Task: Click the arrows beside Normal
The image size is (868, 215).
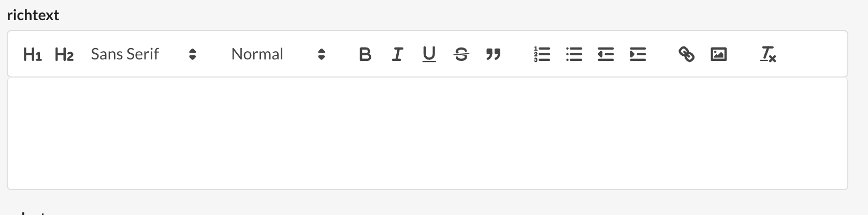Action: (x=321, y=54)
